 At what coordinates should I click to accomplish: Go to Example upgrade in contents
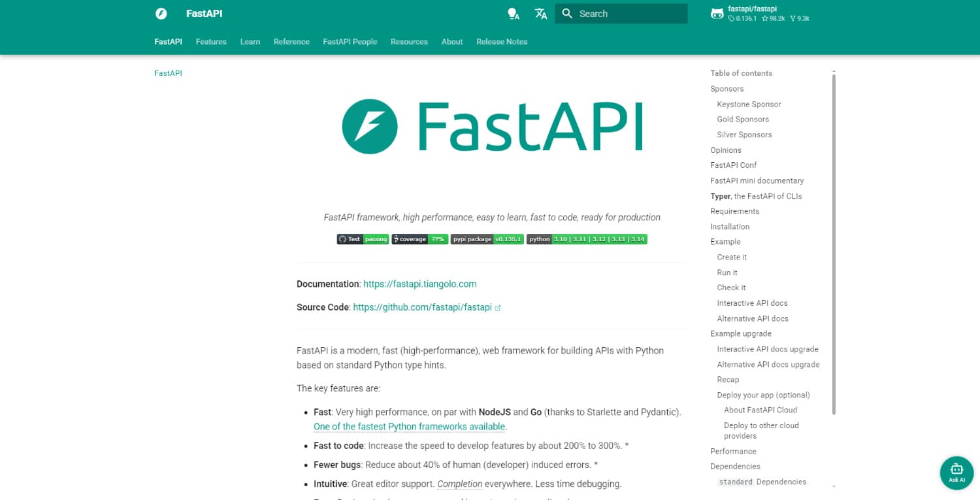tap(741, 334)
